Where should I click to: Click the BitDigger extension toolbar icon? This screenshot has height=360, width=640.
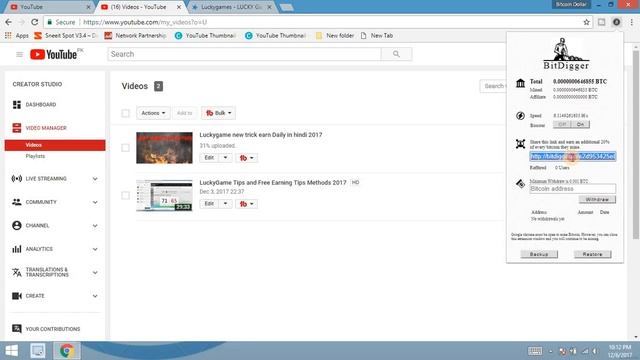616,22
